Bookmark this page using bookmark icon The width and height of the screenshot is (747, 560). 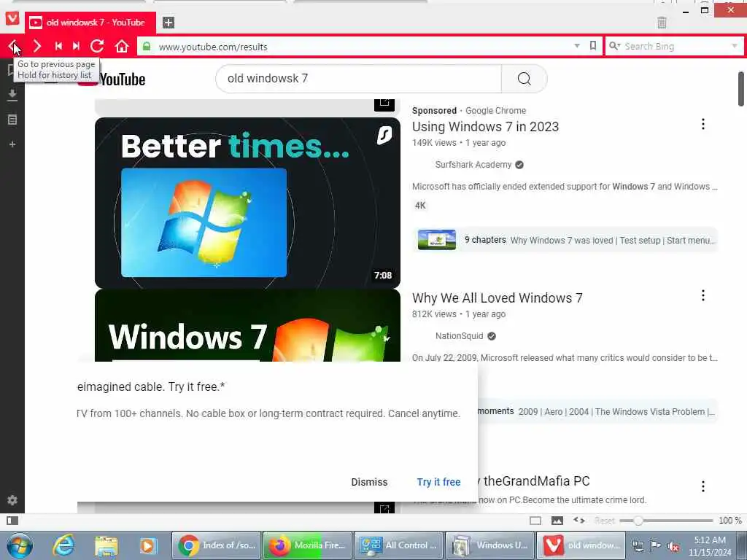click(x=592, y=46)
